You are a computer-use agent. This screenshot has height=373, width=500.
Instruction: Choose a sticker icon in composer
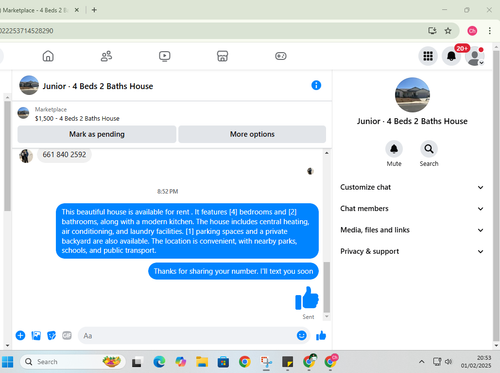[x=51, y=335]
